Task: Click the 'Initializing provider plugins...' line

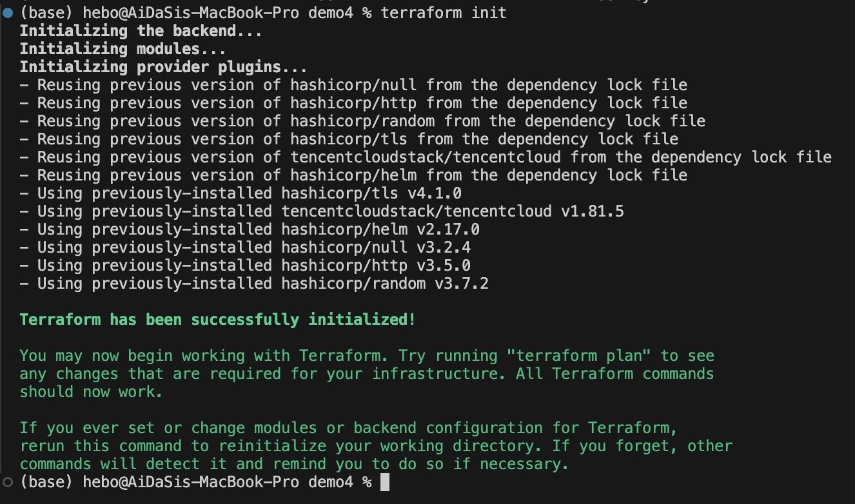Action: point(164,67)
